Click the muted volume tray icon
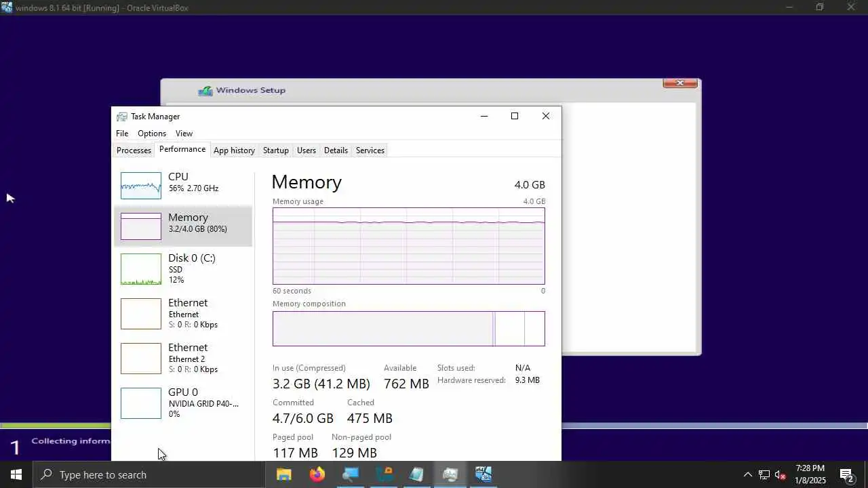 coord(781,474)
